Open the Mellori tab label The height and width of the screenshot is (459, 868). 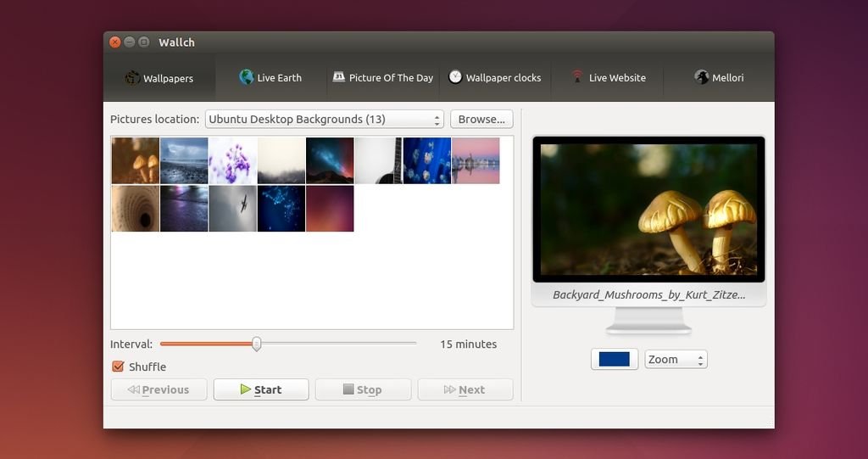click(x=727, y=77)
